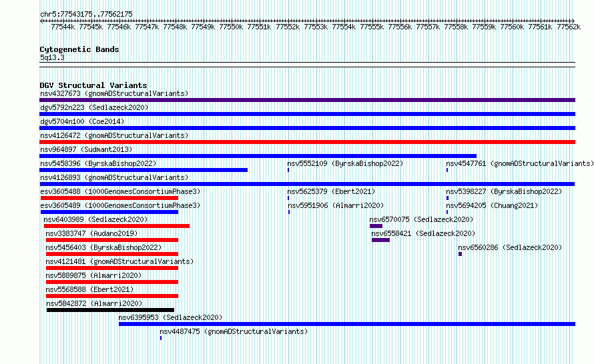This screenshot has height=364, width=594.
Task: Click the small blue marker under nsv5951906
Action: tap(289, 212)
